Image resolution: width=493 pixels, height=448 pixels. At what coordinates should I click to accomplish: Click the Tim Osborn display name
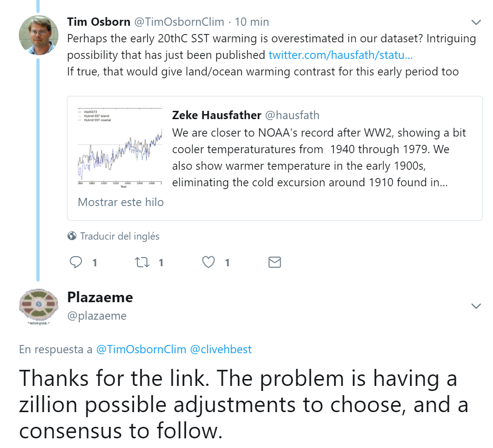tap(99, 22)
